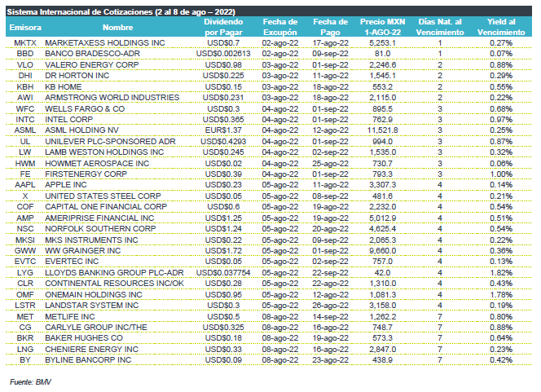Viewport: 541px width, 392px height.
Task: Click the Dividendo por Pagar header
Action: [x=223, y=27]
